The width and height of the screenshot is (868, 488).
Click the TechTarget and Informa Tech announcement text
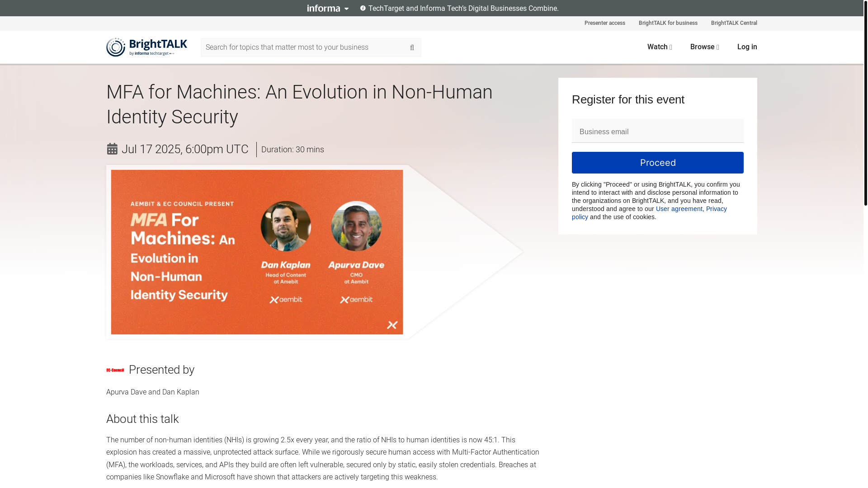point(463,8)
